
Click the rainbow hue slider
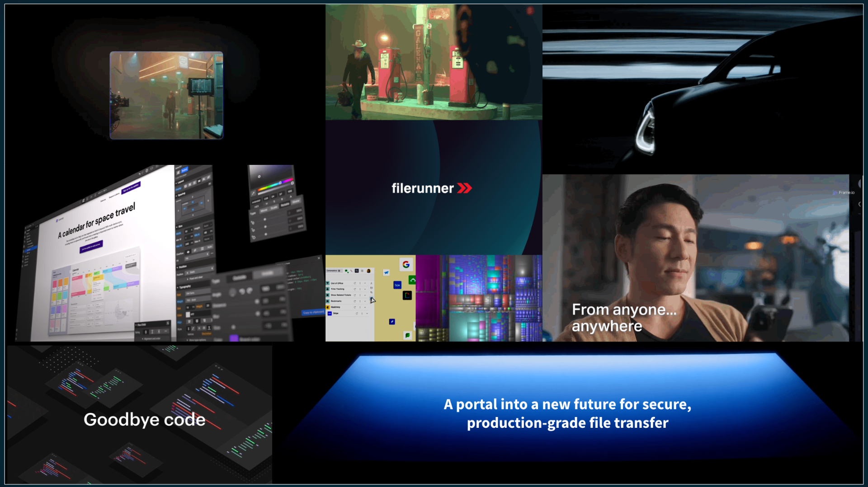(276, 184)
